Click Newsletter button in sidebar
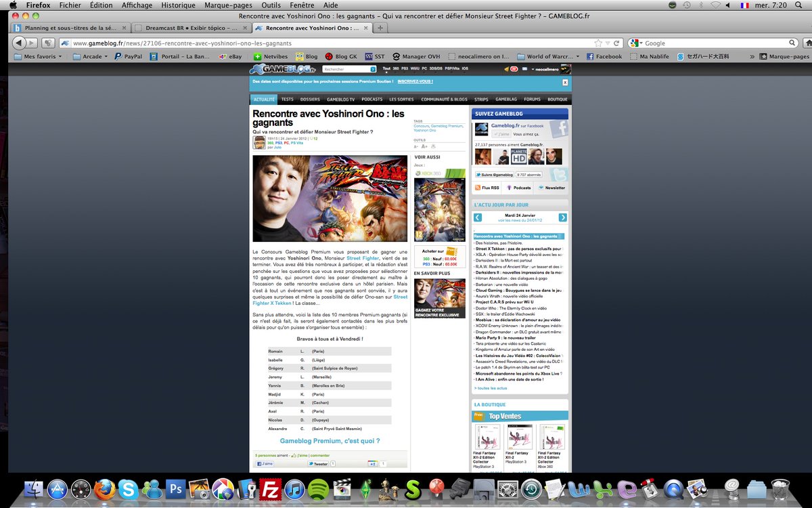 [x=551, y=188]
